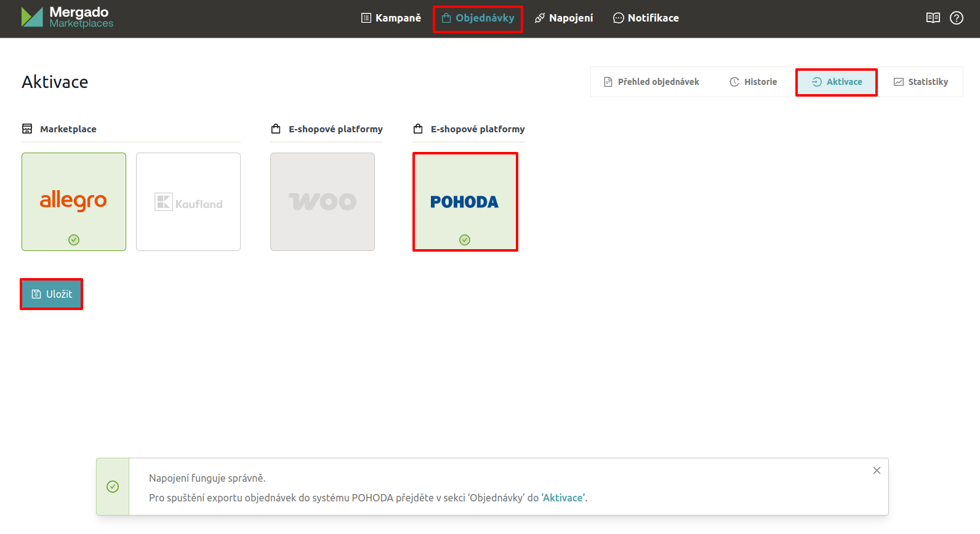Screen dimensions: 980x534
Task: Click the shopping bag icon above the Woo tile
Action: pos(276,129)
